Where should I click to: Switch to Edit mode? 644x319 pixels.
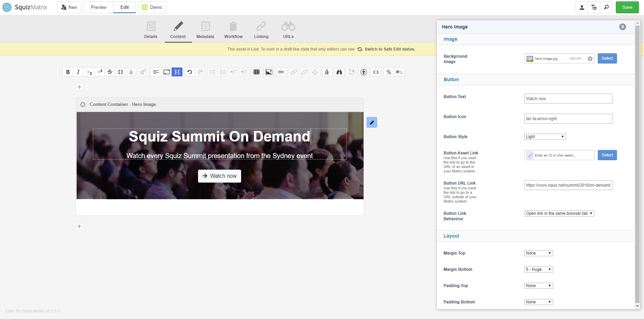[124, 7]
